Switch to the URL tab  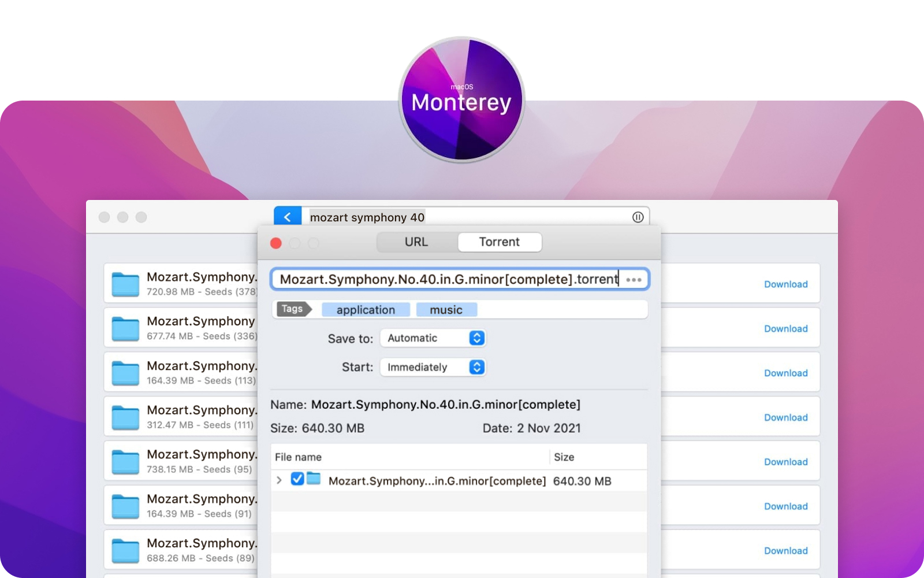417,242
